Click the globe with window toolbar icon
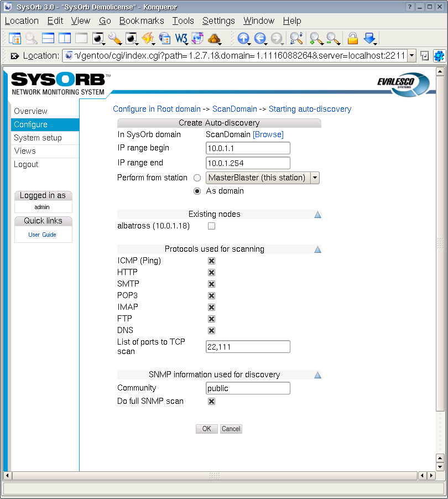 click(164, 39)
